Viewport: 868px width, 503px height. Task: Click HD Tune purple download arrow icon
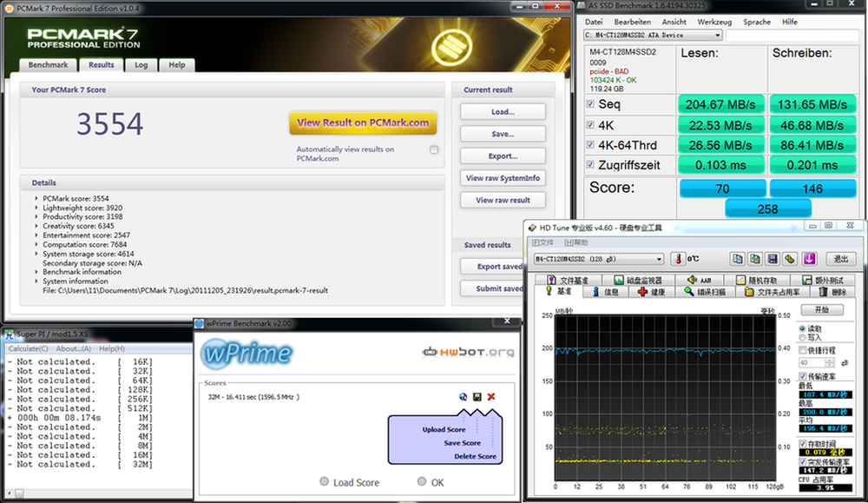pyautogui.click(x=809, y=259)
